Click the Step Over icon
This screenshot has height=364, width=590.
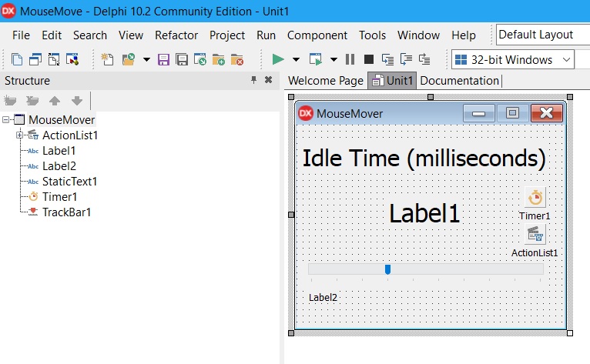click(x=406, y=59)
